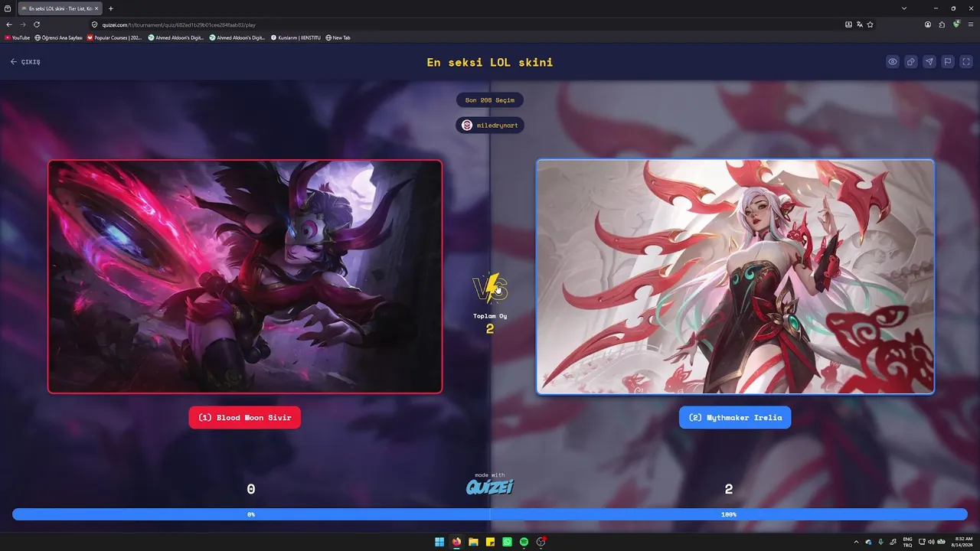The width and height of the screenshot is (980, 551).
Task: Open Sticky Notes from the taskbar
Action: click(490, 542)
